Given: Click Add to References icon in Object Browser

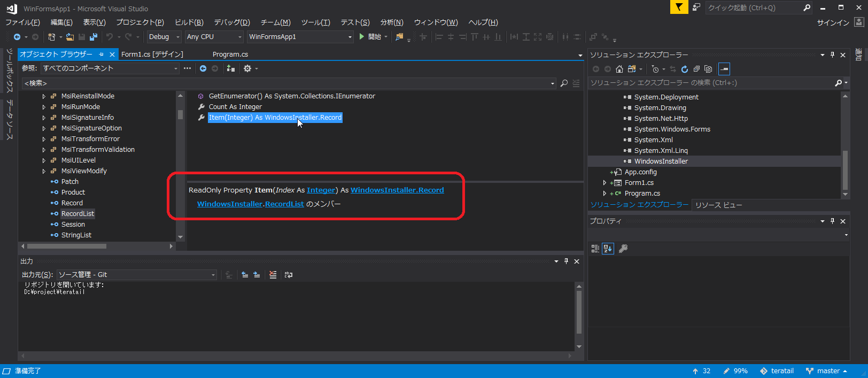Looking at the screenshot, I should [231, 68].
